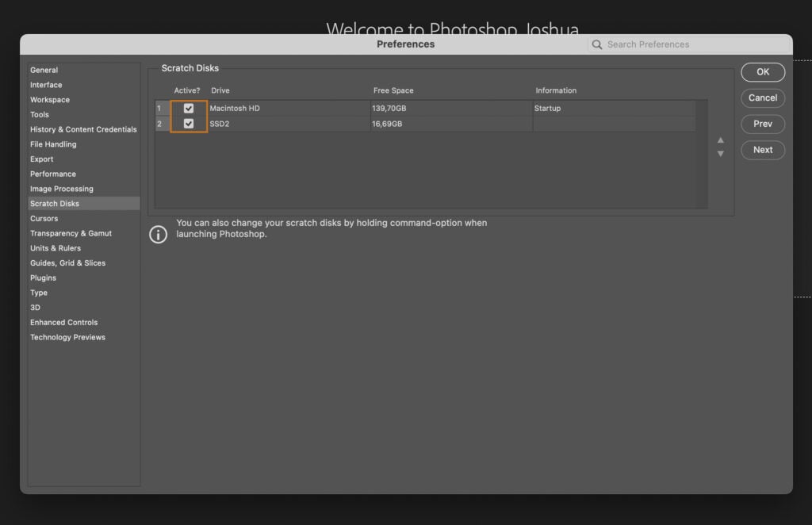This screenshot has height=525, width=812.
Task: Confirm changes with the OK button
Action: (x=762, y=71)
